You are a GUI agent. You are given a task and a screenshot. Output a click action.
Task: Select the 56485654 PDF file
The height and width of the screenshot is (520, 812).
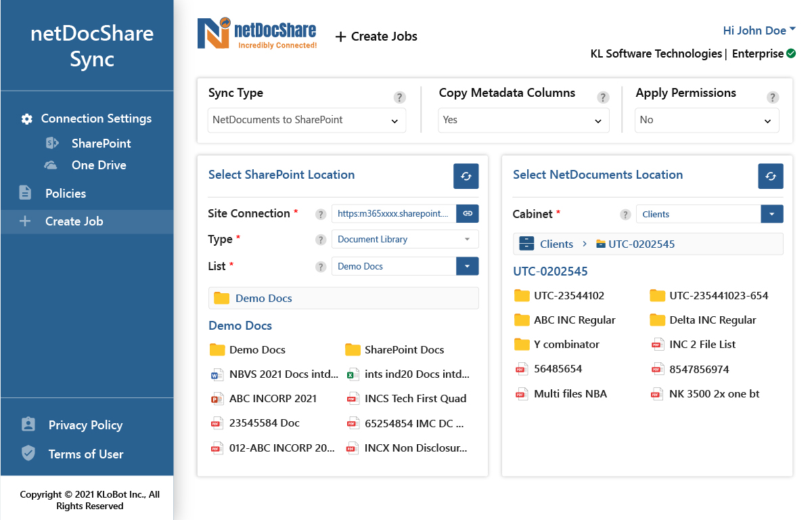[549, 369]
